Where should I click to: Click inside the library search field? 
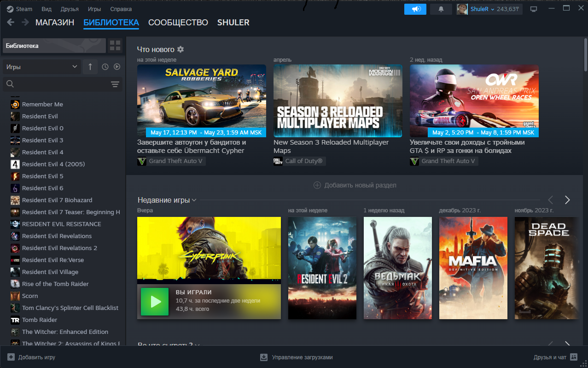click(x=62, y=84)
